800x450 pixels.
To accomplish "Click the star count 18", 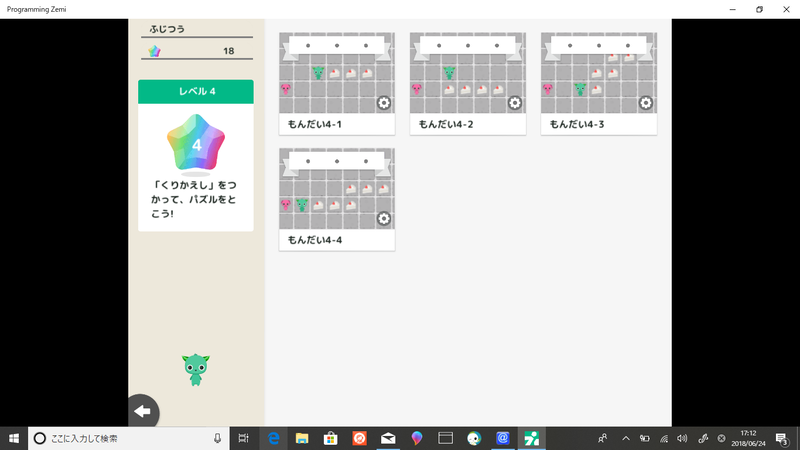I will pyautogui.click(x=229, y=51).
